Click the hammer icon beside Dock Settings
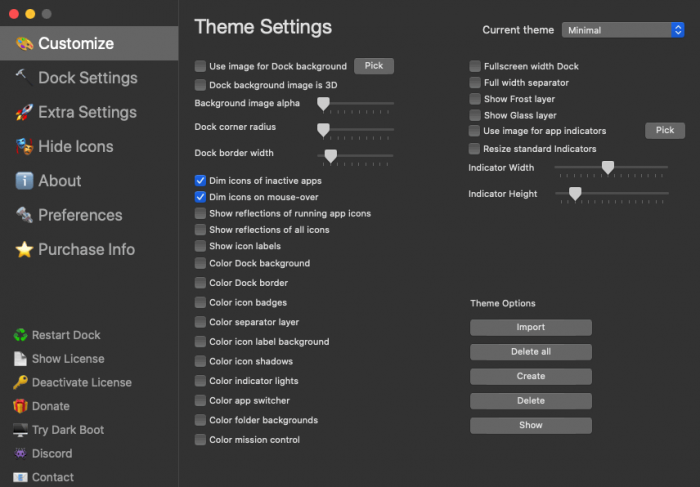Screen dimensions: 700x487 [24, 77]
